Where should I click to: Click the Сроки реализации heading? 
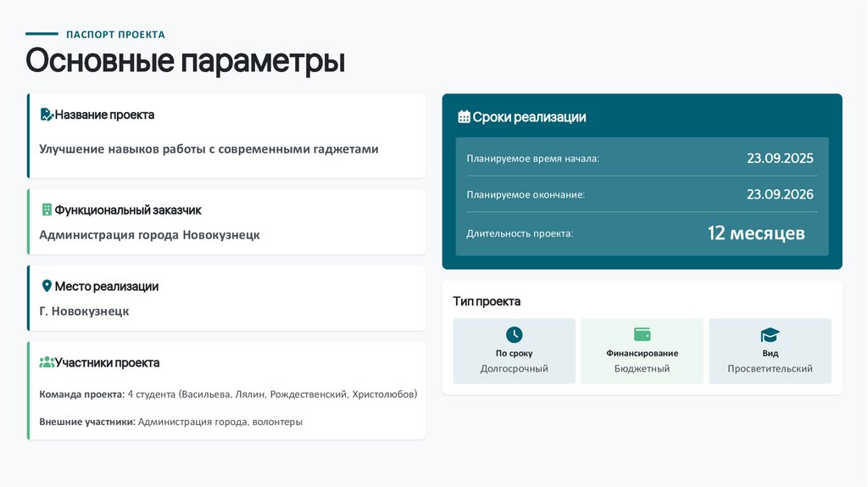coord(529,117)
